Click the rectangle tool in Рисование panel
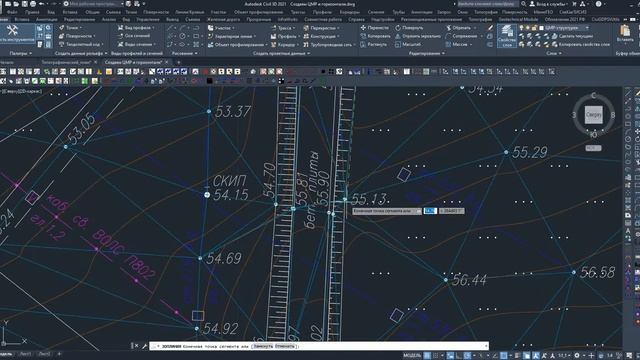The height and width of the screenshot is (360, 640). click(x=196, y=36)
